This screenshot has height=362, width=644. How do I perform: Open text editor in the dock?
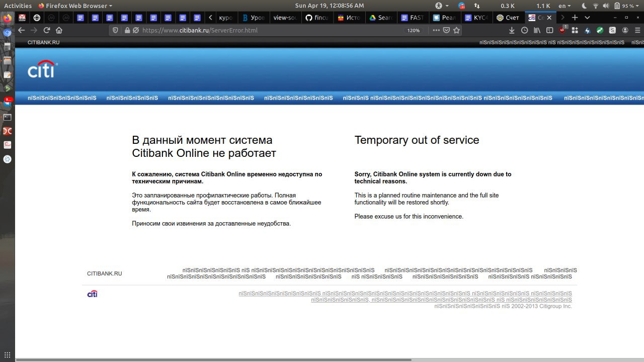click(x=7, y=74)
